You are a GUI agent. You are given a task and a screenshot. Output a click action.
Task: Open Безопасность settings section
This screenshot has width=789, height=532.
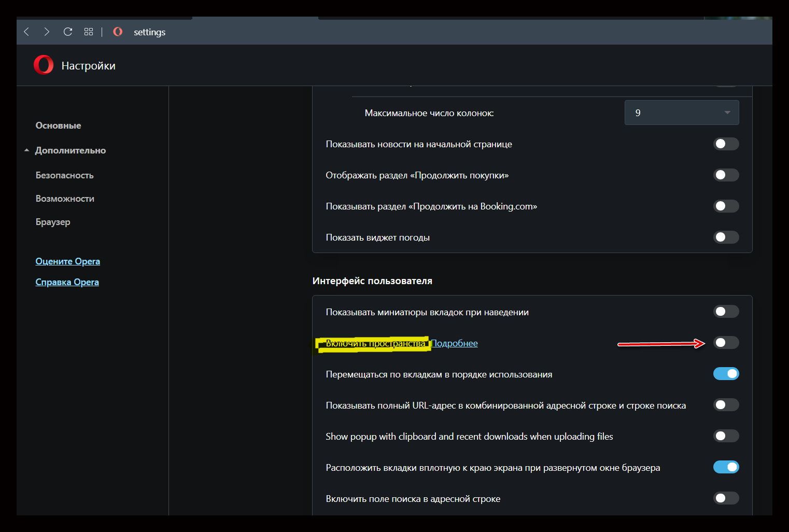pyautogui.click(x=65, y=175)
